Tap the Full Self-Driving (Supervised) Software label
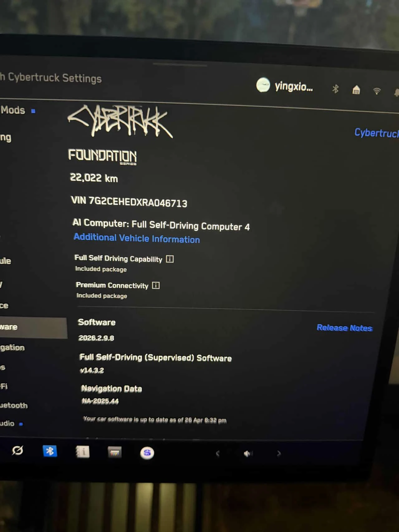 (x=156, y=357)
